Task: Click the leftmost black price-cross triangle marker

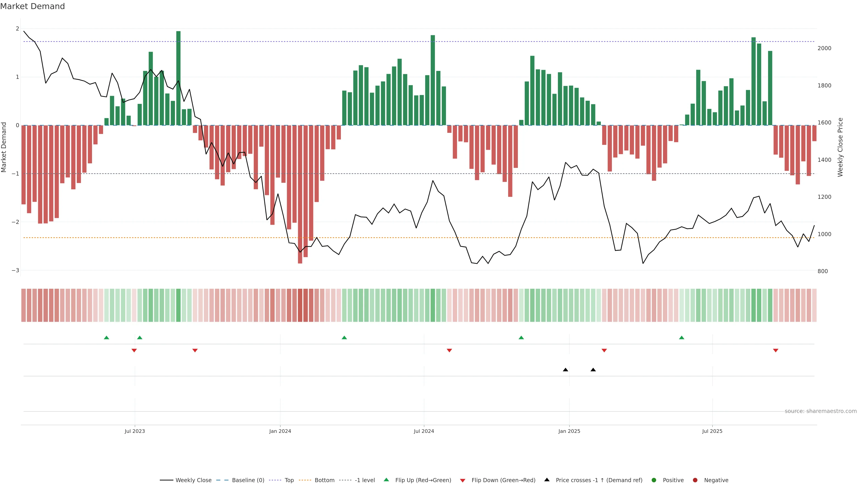Action: point(565,370)
